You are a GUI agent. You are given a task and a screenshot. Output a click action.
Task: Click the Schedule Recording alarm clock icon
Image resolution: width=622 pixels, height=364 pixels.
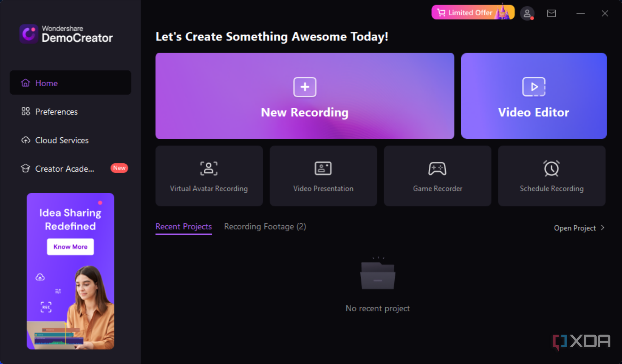tap(552, 168)
